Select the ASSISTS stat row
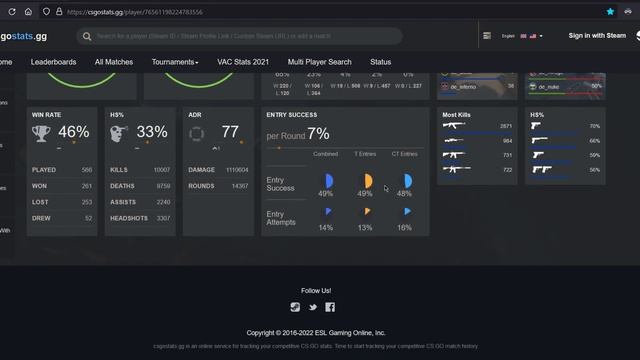 (140, 202)
